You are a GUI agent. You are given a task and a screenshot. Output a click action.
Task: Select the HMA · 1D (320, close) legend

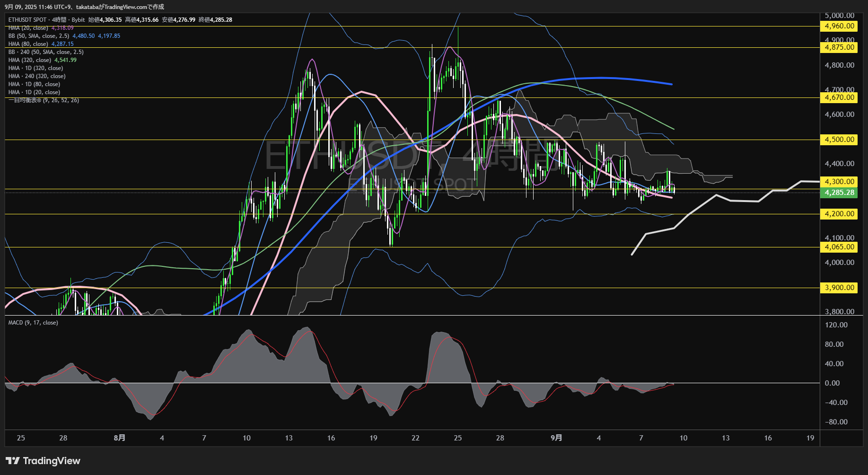click(35, 68)
